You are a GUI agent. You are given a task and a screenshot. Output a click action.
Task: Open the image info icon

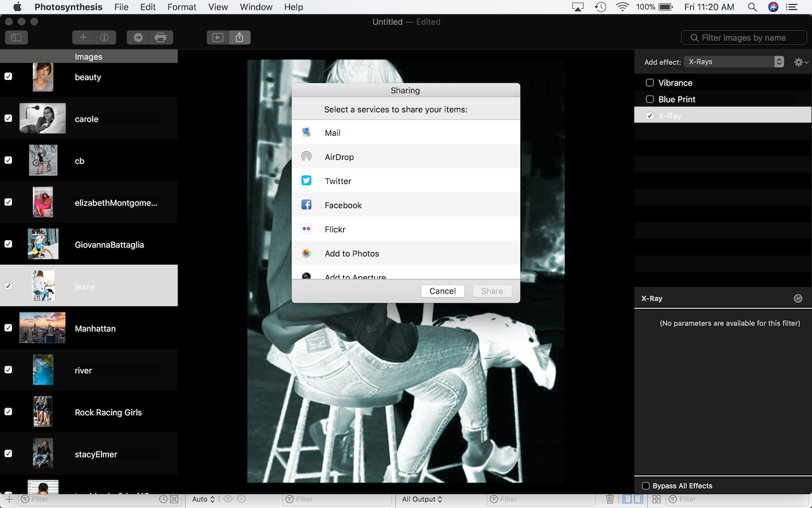[x=105, y=37]
